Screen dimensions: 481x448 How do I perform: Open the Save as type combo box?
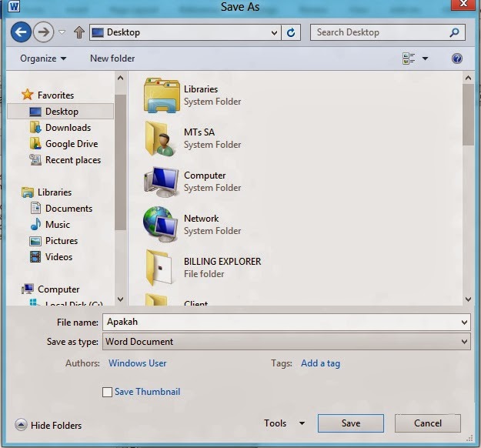286,342
